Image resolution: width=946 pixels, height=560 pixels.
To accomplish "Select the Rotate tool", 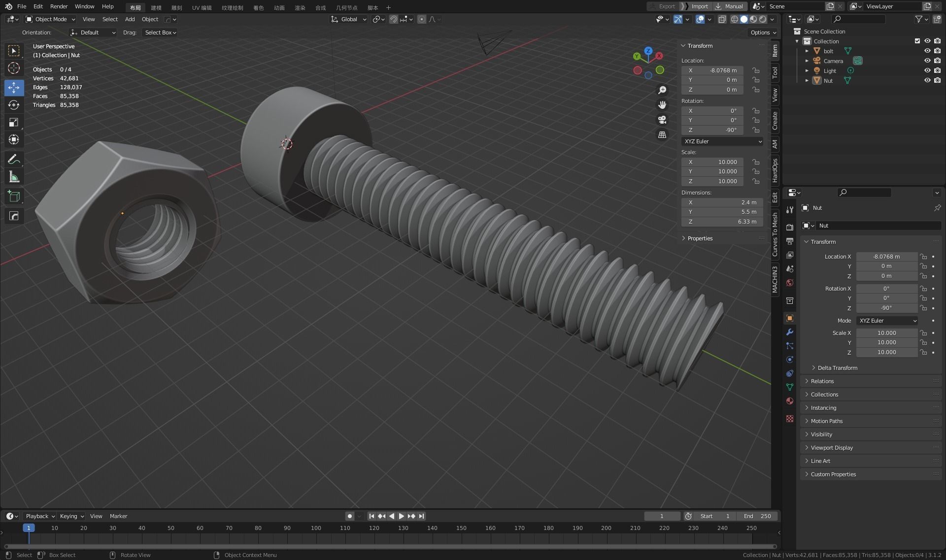I will tap(14, 105).
